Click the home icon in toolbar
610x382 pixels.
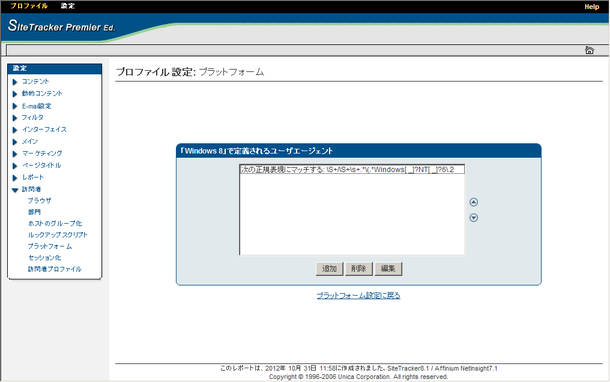(x=589, y=50)
